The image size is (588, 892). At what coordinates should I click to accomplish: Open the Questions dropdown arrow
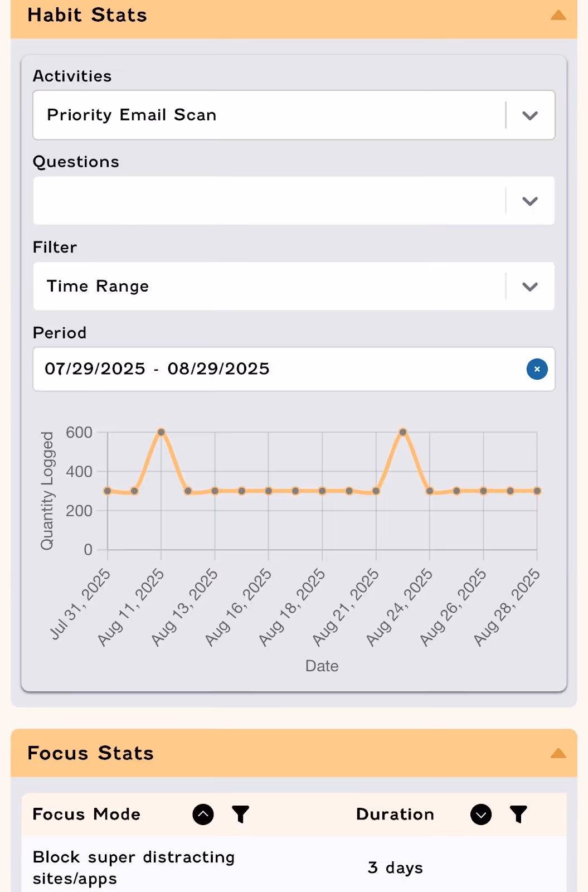pos(530,201)
